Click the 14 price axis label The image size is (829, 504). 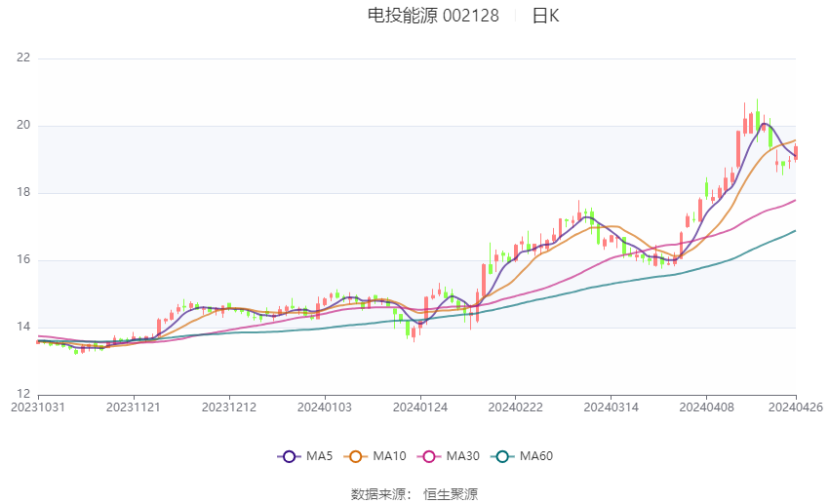click(x=23, y=327)
